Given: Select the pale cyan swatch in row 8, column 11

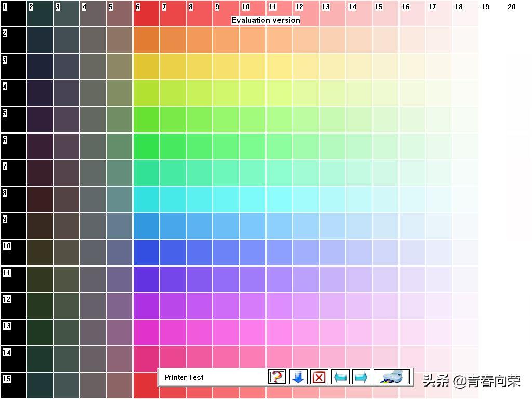Looking at the screenshot, I should [279, 199].
